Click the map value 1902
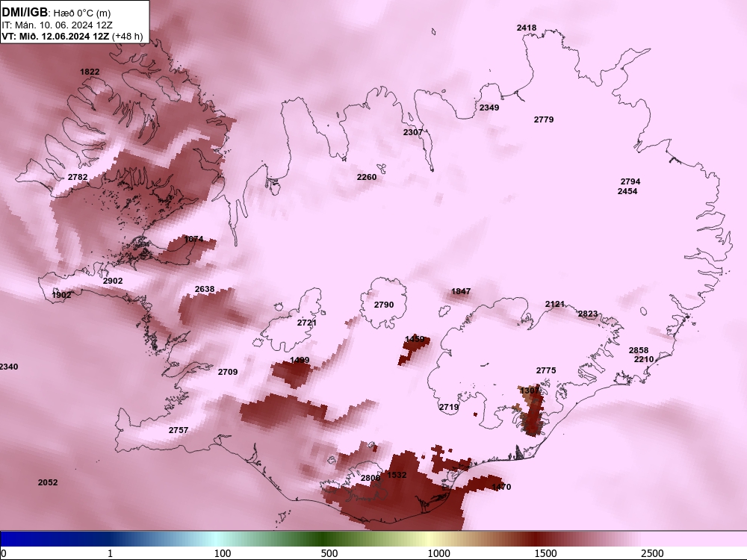747x560 pixels. coord(61,295)
